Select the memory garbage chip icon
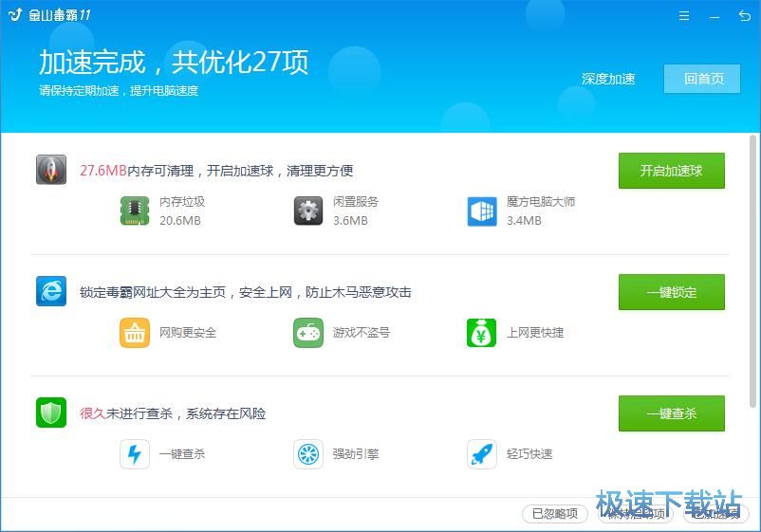The width and height of the screenshot is (761, 532). tap(135, 211)
